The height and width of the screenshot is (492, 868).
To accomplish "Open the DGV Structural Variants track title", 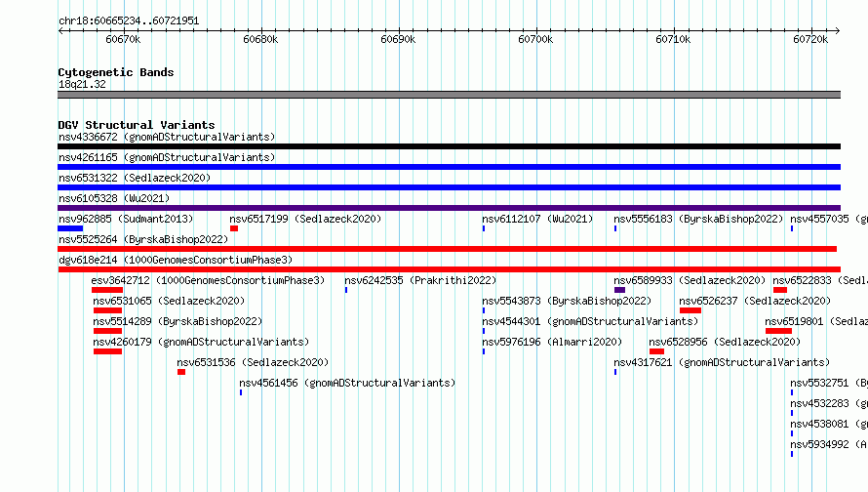I will [137, 125].
